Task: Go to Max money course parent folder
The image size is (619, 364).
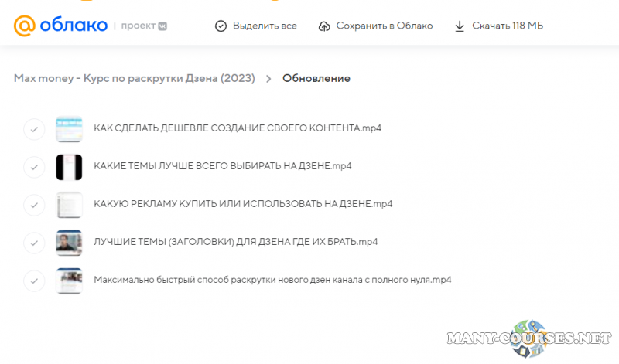Action: click(134, 78)
